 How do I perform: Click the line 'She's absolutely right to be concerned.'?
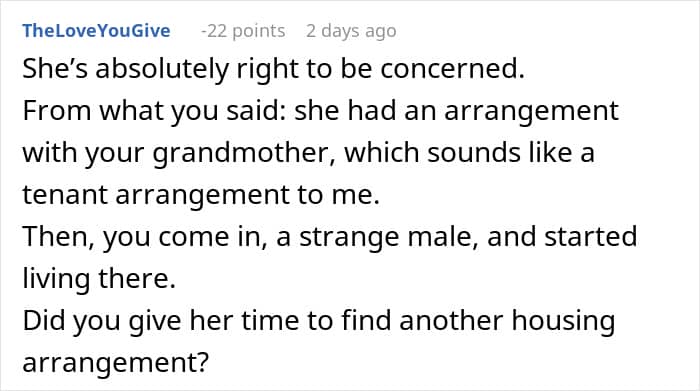(x=273, y=69)
